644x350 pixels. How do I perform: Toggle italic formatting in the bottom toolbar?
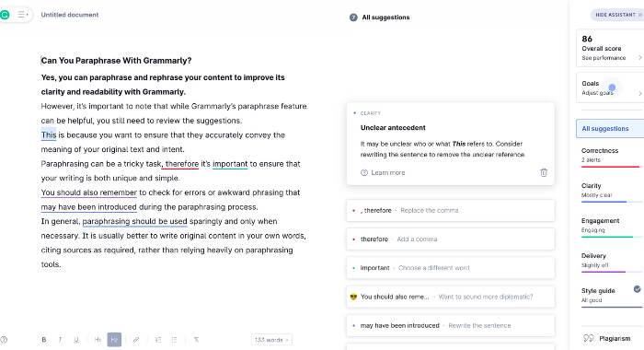tap(60, 340)
